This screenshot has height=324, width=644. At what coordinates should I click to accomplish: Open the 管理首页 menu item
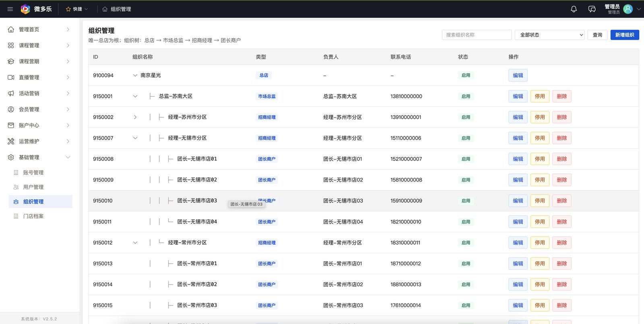click(39, 29)
